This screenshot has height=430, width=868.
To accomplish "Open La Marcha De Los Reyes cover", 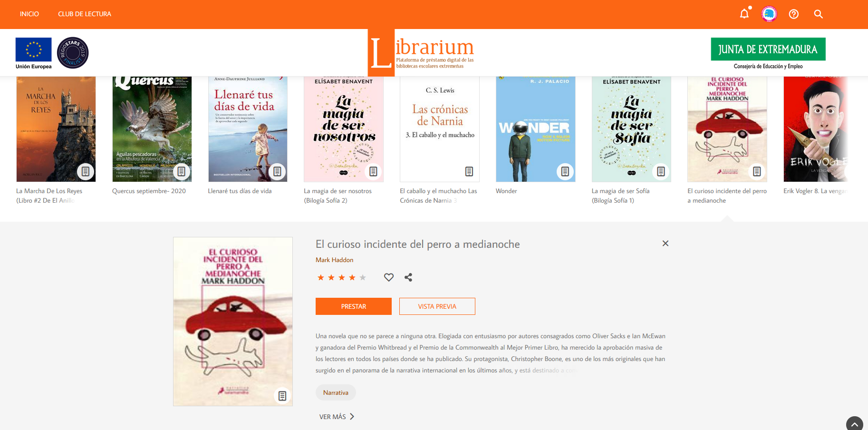I will coord(56,129).
